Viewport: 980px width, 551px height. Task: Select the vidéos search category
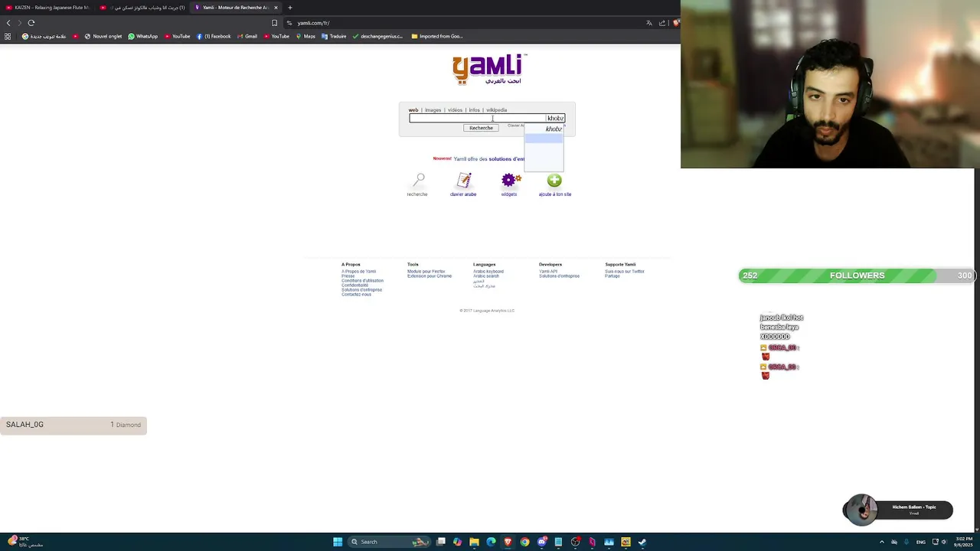455,110
